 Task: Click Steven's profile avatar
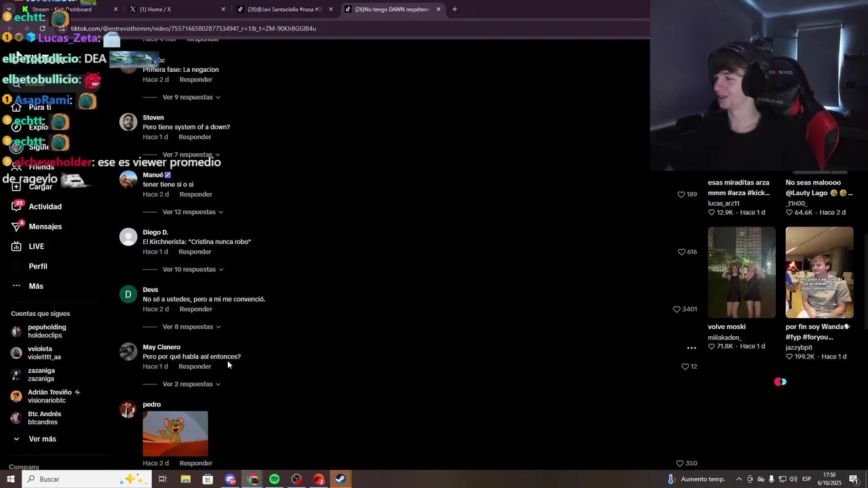128,122
